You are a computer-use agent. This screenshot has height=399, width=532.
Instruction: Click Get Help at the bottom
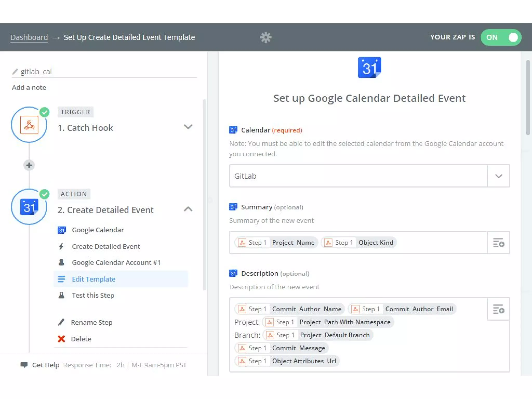click(x=45, y=365)
